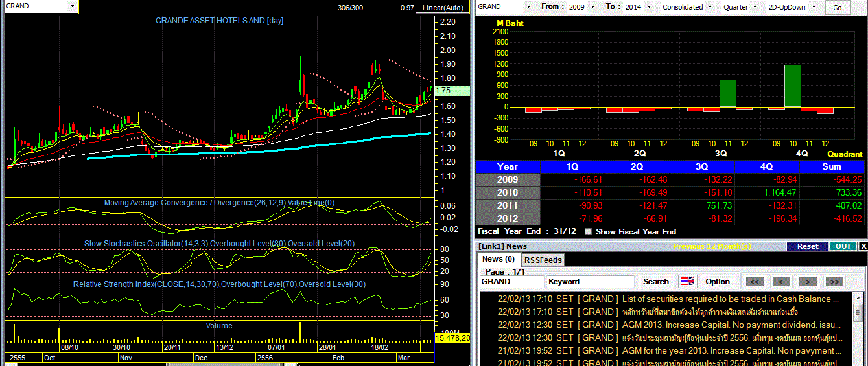868x366 pixels.
Task: Click the -196.34 cell for 2012 4Q
Action: click(x=767, y=218)
